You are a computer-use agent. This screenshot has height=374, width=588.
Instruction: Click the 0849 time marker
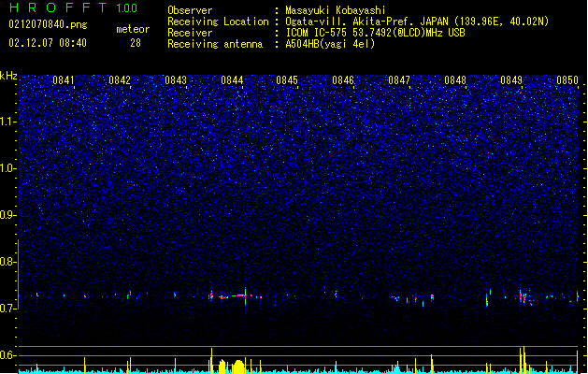(511, 80)
